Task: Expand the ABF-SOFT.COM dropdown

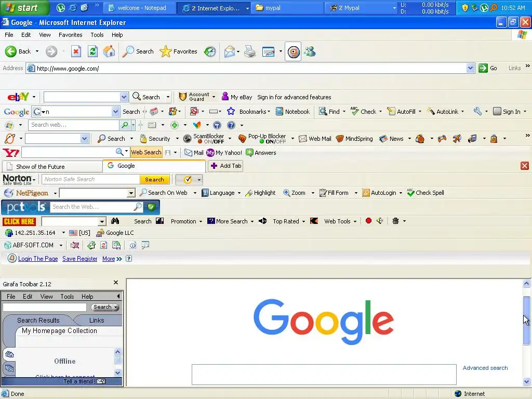Action: (61, 245)
